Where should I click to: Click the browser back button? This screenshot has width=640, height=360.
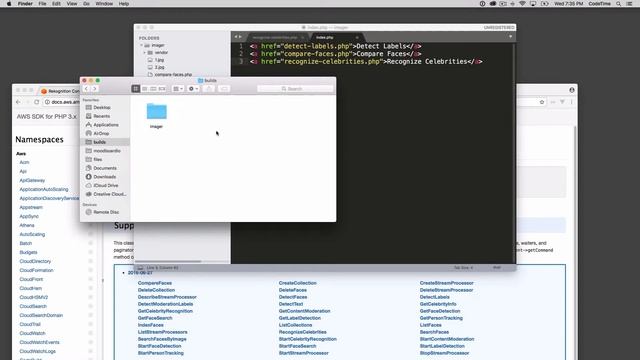click(18, 102)
